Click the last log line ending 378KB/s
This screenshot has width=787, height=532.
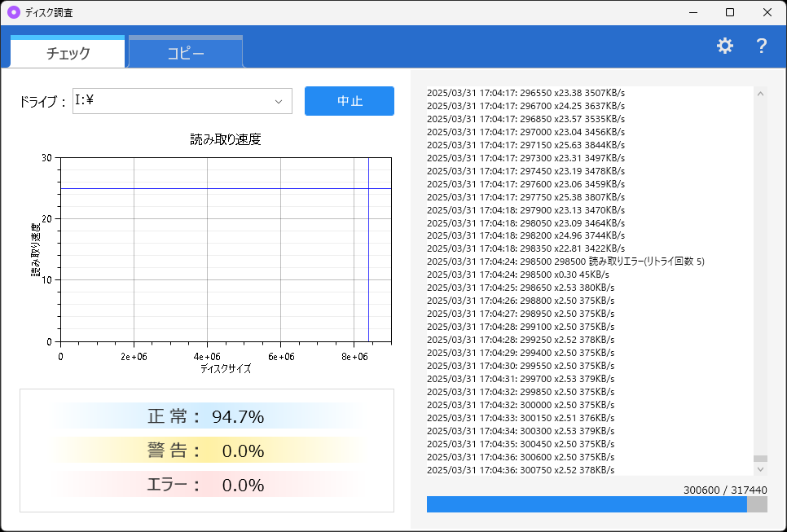(521, 470)
